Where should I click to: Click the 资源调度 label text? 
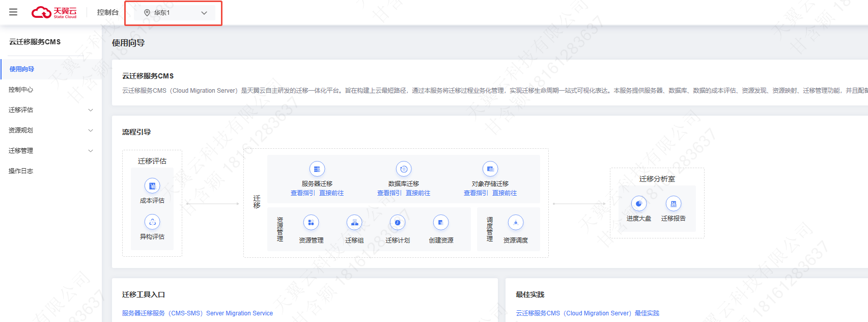(516, 240)
